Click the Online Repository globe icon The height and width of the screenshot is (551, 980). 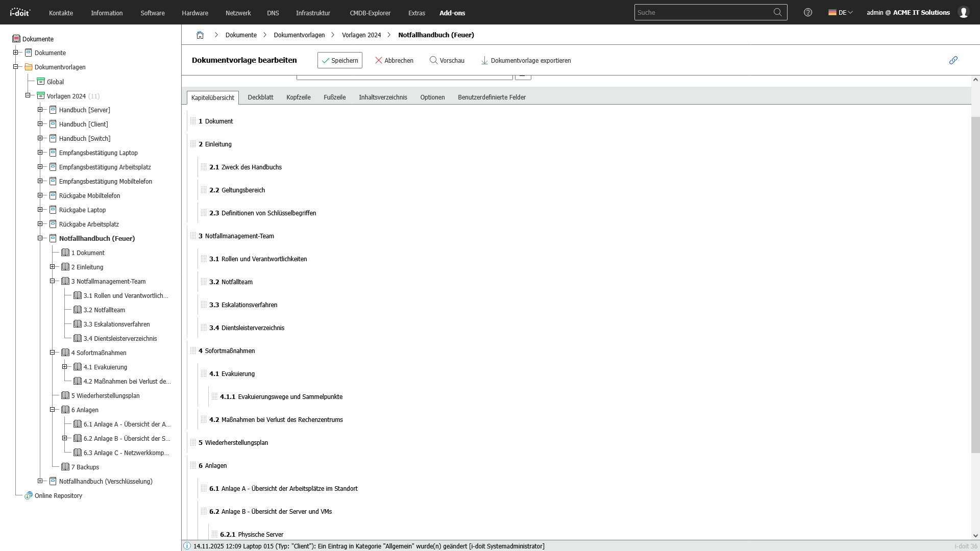(29, 495)
